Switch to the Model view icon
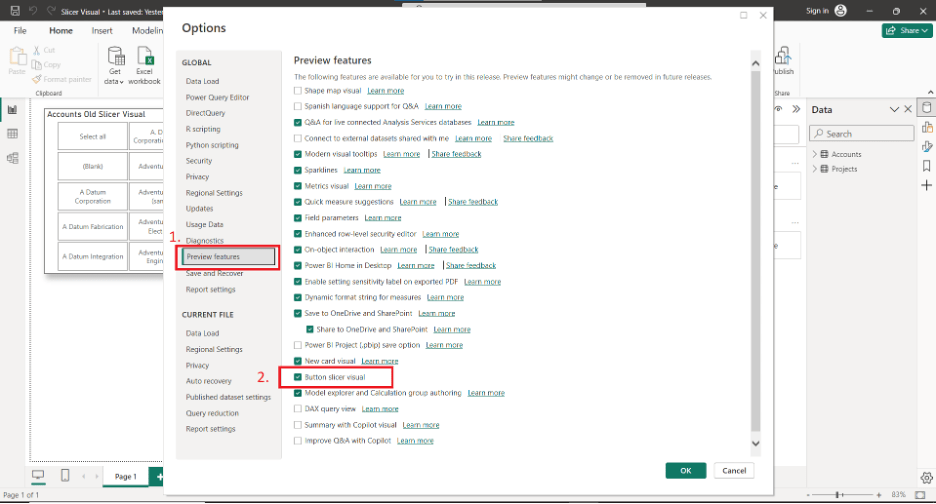Screen dimensions: 936x504 coord(12,157)
